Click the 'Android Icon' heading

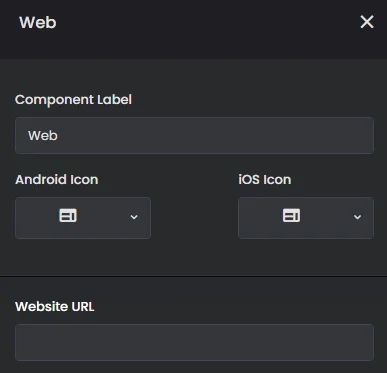57,180
